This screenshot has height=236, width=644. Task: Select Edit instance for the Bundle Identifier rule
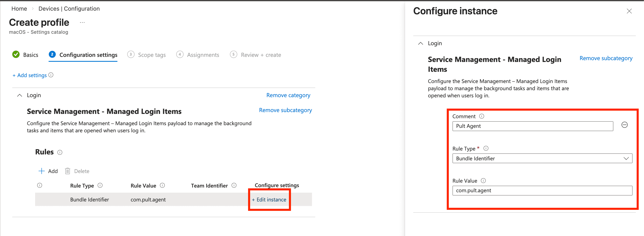coord(269,199)
